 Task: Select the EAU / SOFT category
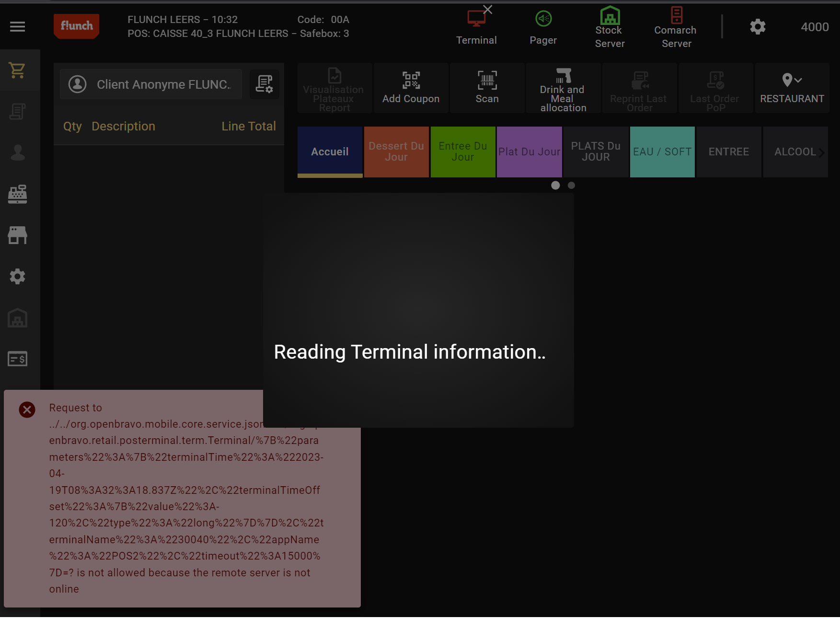pyautogui.click(x=662, y=152)
